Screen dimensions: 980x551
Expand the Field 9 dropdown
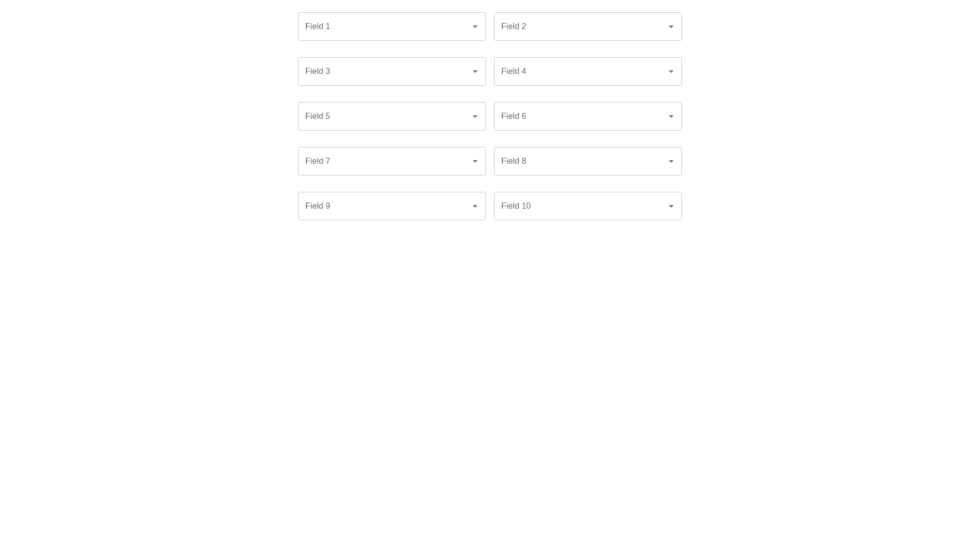pos(391,206)
